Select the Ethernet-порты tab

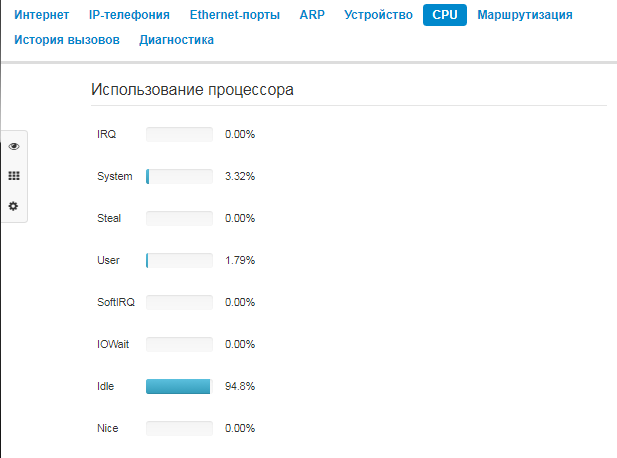[x=234, y=15]
